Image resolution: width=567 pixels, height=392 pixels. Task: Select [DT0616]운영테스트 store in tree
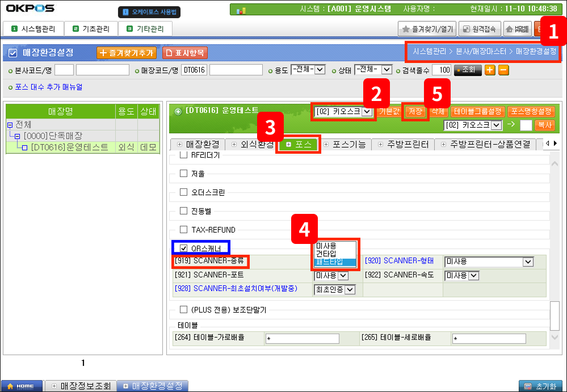click(64, 147)
